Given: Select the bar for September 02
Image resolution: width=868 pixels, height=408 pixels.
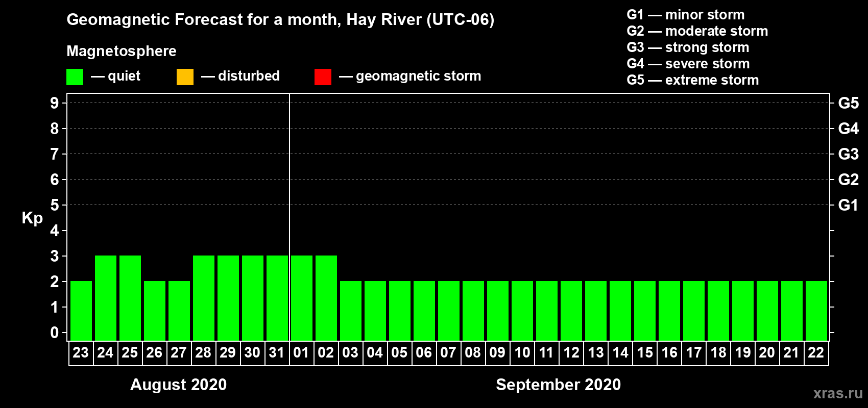Looking at the screenshot, I should pos(326,298).
